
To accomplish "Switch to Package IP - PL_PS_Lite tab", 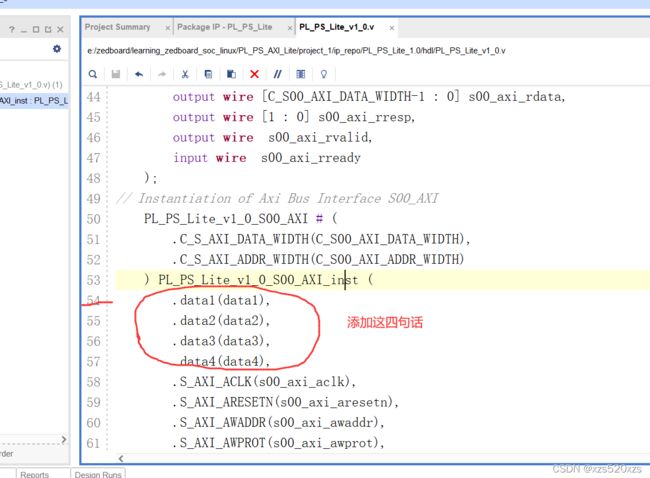I will click(225, 27).
